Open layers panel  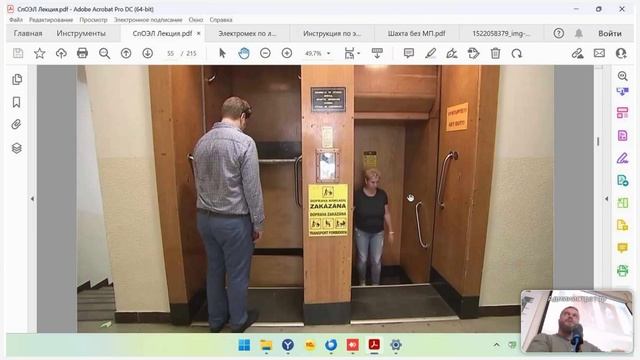17,148
